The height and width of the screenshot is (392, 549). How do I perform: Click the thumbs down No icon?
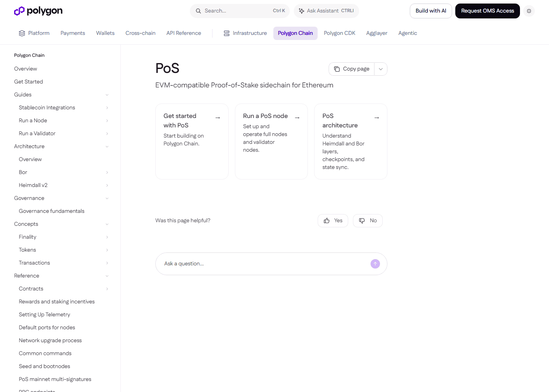(x=362, y=221)
